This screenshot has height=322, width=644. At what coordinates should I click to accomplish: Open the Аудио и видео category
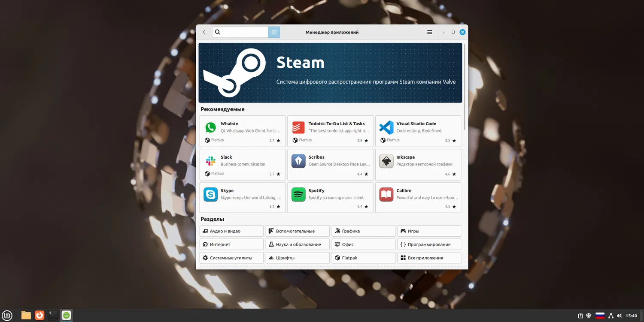click(231, 231)
